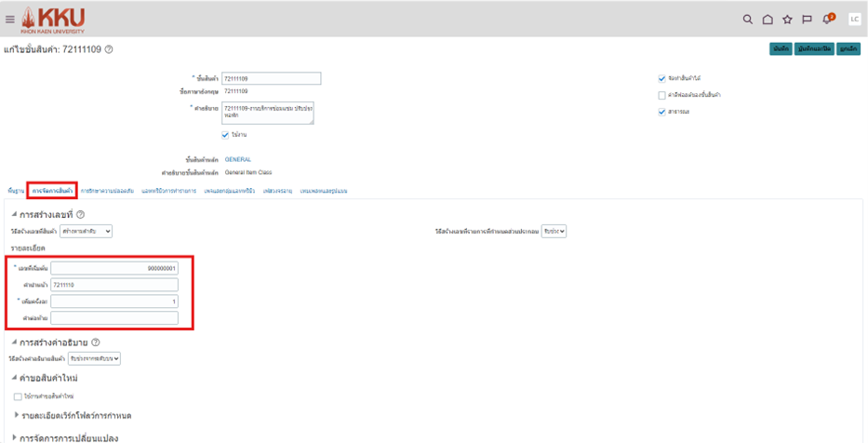Click the คำนำหน้า prefix field with 7211110
Screen dimensions: 868x443
tap(114, 285)
